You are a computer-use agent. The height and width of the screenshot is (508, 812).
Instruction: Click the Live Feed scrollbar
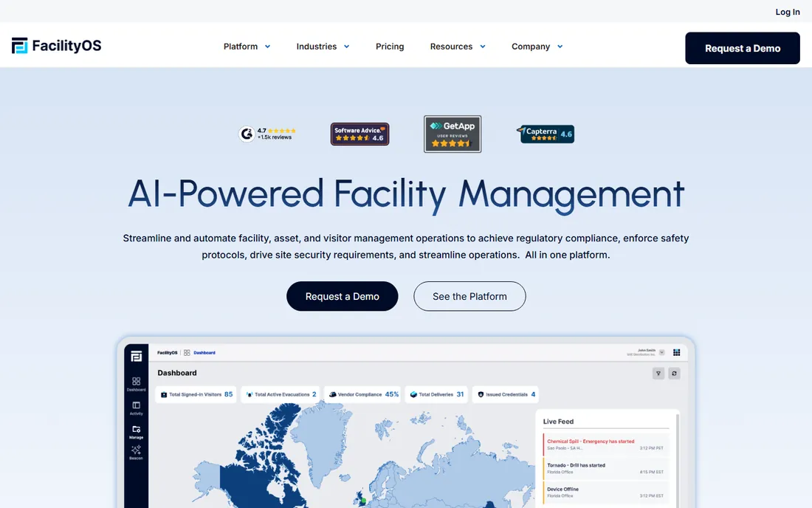[x=678, y=461]
